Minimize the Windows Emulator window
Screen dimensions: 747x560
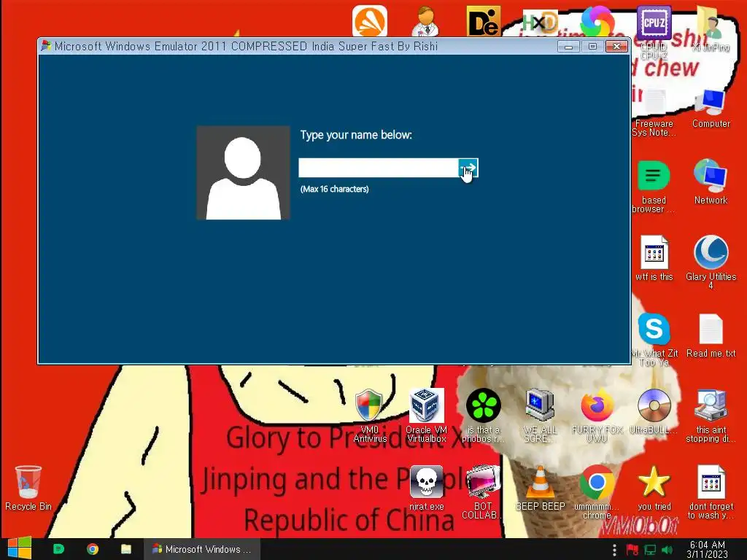568,46
